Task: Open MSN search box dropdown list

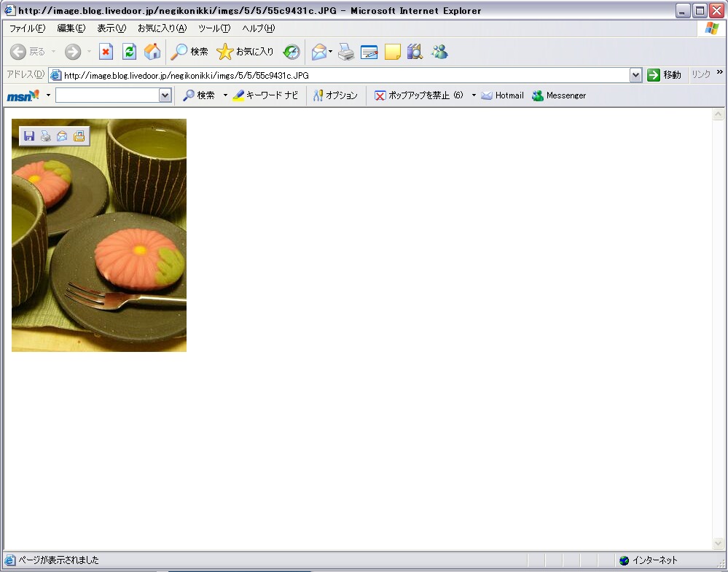Action: (x=165, y=95)
